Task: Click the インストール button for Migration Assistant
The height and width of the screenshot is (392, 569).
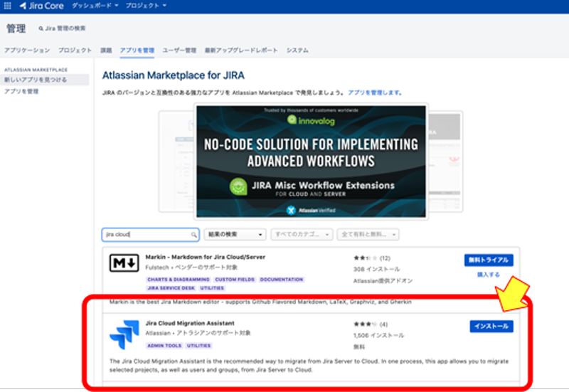Action: pyautogui.click(x=491, y=327)
